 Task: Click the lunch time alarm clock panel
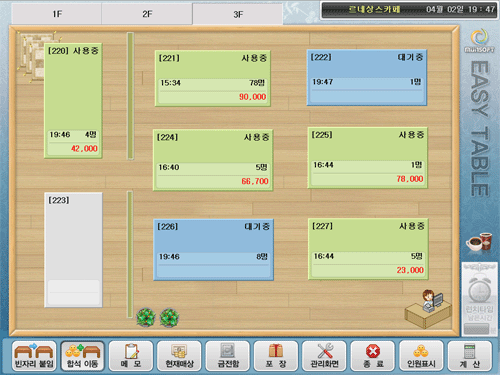479,299
